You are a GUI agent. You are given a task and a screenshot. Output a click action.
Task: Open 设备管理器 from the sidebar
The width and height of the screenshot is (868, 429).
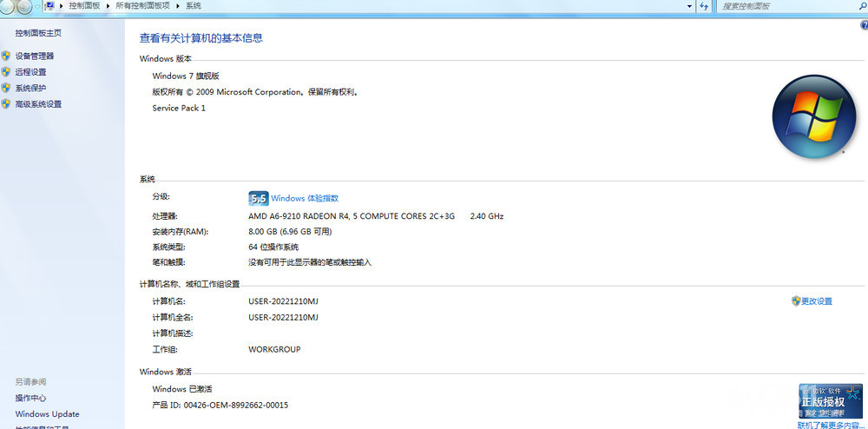click(x=35, y=56)
